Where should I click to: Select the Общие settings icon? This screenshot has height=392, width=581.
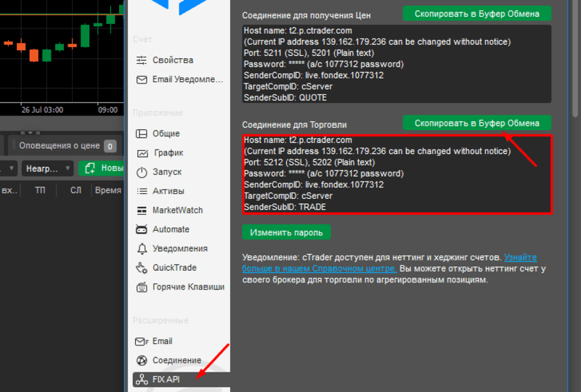141,134
